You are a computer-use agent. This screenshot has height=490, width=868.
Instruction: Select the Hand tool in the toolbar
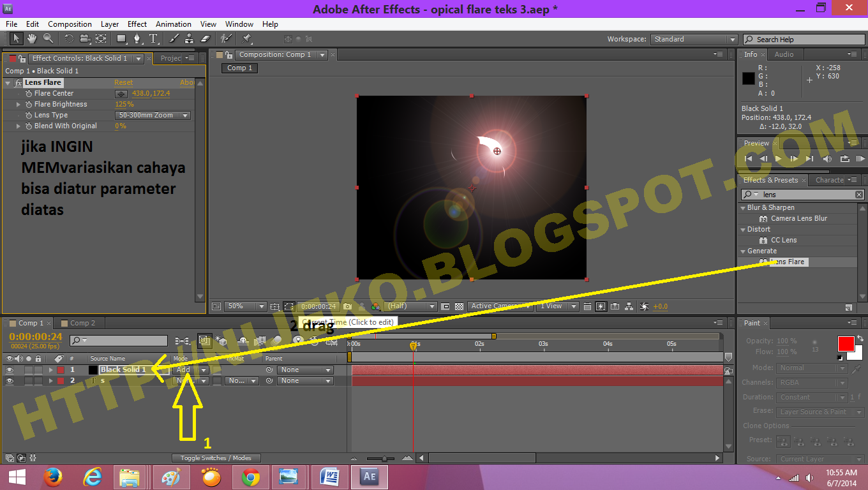[31, 39]
